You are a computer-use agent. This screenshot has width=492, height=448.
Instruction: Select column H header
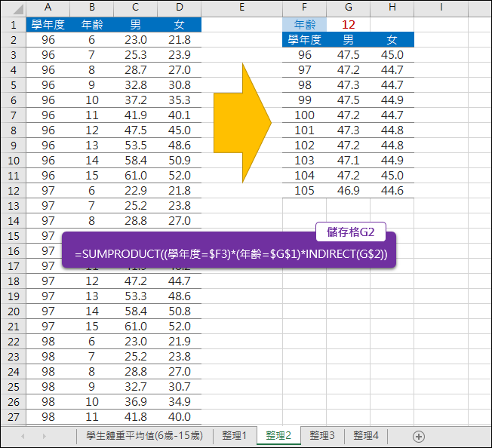pos(392,8)
